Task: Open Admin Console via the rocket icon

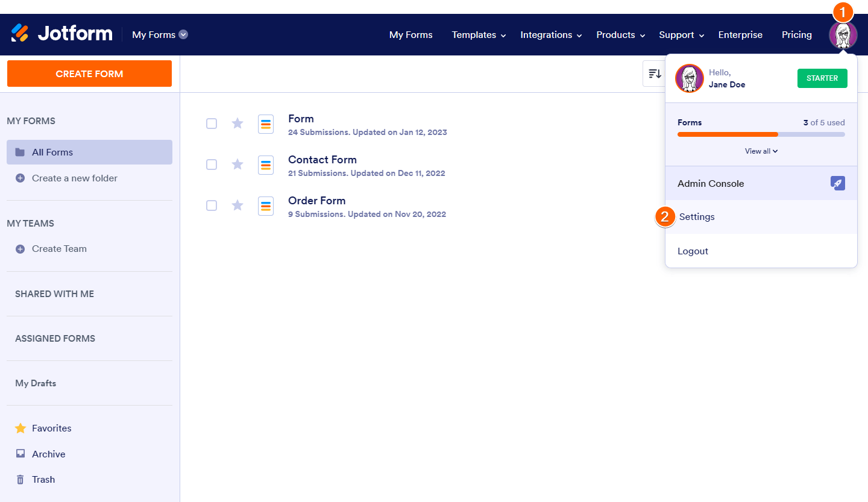Action: (838, 183)
